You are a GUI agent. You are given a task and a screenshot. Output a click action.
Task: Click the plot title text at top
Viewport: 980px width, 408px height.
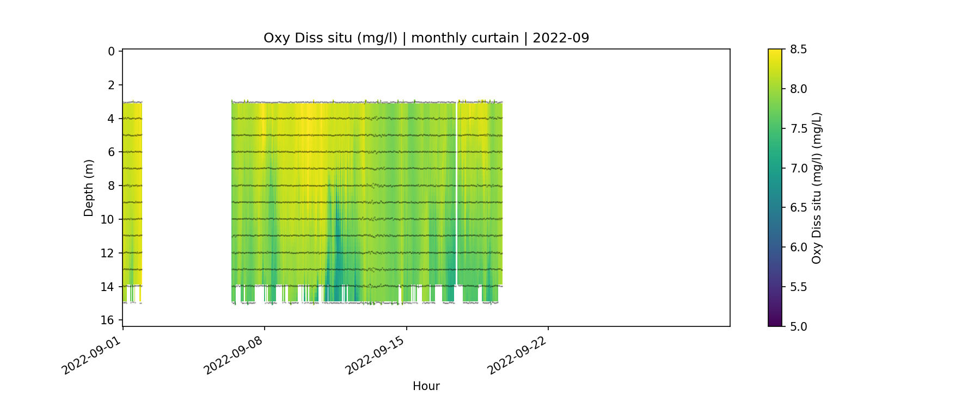click(426, 38)
